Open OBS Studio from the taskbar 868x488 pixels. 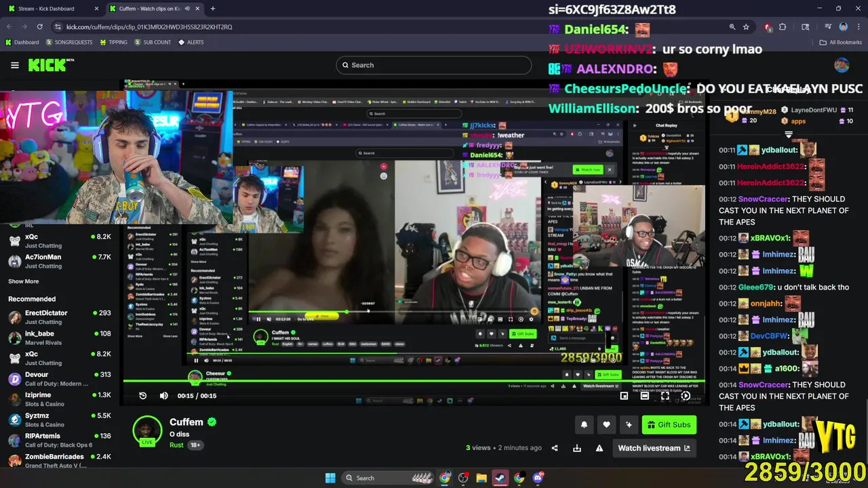pos(463,478)
